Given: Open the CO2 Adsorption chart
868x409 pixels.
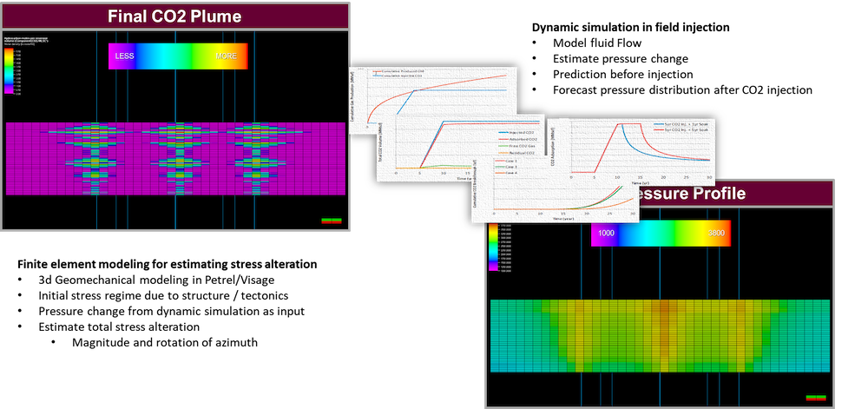Looking at the screenshot, I should coord(642,148).
